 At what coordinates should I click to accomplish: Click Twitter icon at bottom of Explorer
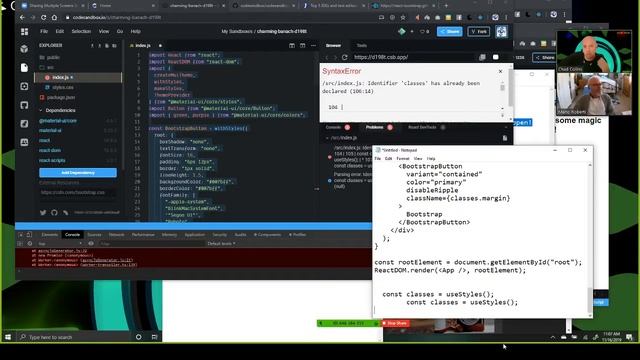coord(43,213)
